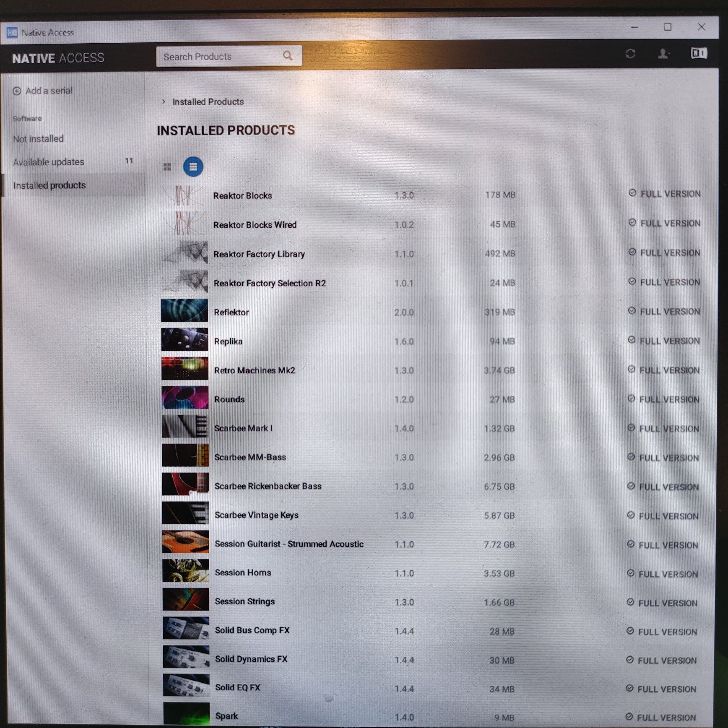The height and width of the screenshot is (728, 728).
Task: Click the Installed Products breadcrumb
Action: (x=208, y=102)
